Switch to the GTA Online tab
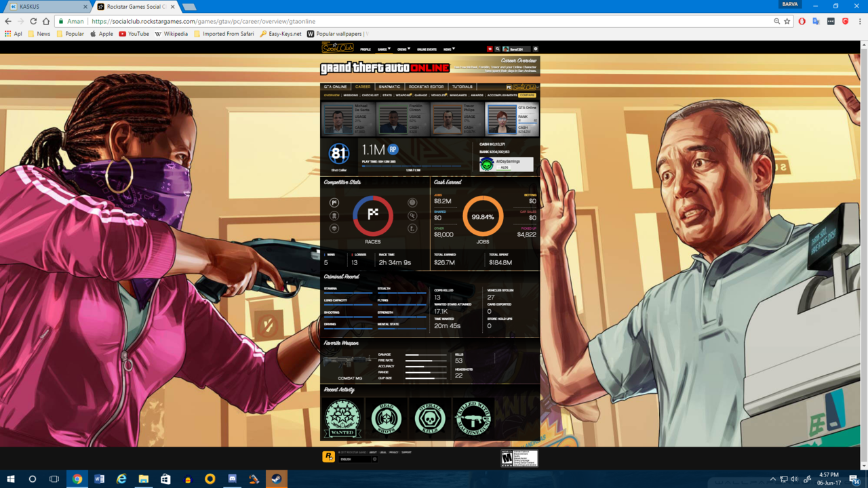This screenshot has height=488, width=868. pos(335,87)
